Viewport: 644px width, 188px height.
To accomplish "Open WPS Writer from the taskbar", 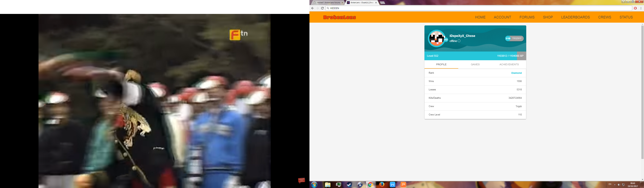I will tap(393, 185).
